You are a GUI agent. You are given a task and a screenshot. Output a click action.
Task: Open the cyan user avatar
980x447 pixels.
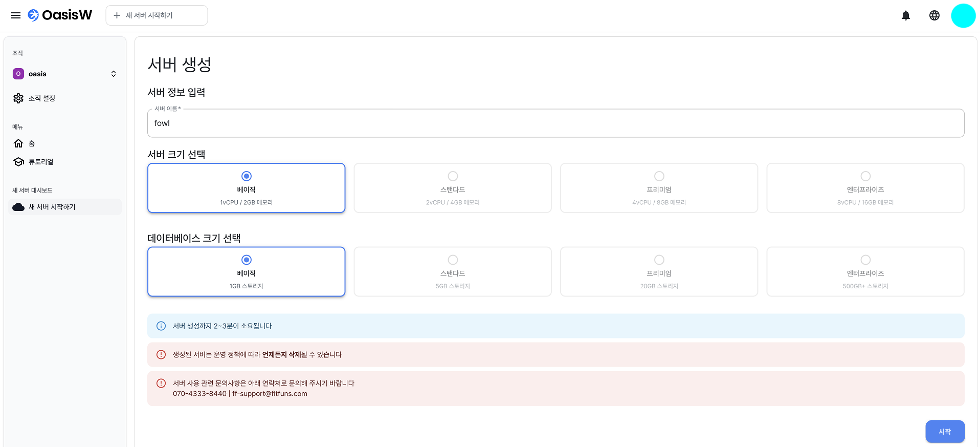[x=963, y=15]
